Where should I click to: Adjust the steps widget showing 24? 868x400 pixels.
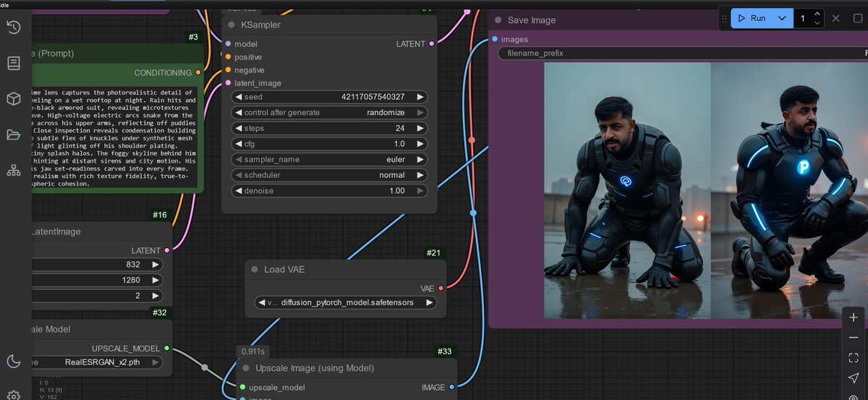[x=329, y=129]
